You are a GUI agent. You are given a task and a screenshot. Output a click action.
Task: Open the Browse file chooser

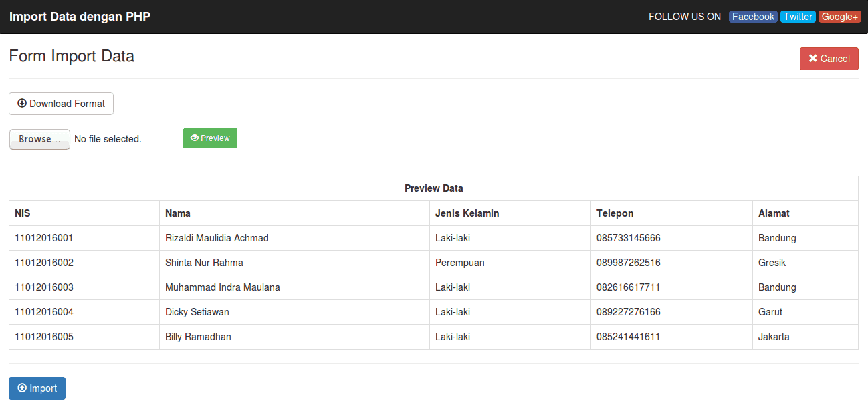tap(39, 139)
